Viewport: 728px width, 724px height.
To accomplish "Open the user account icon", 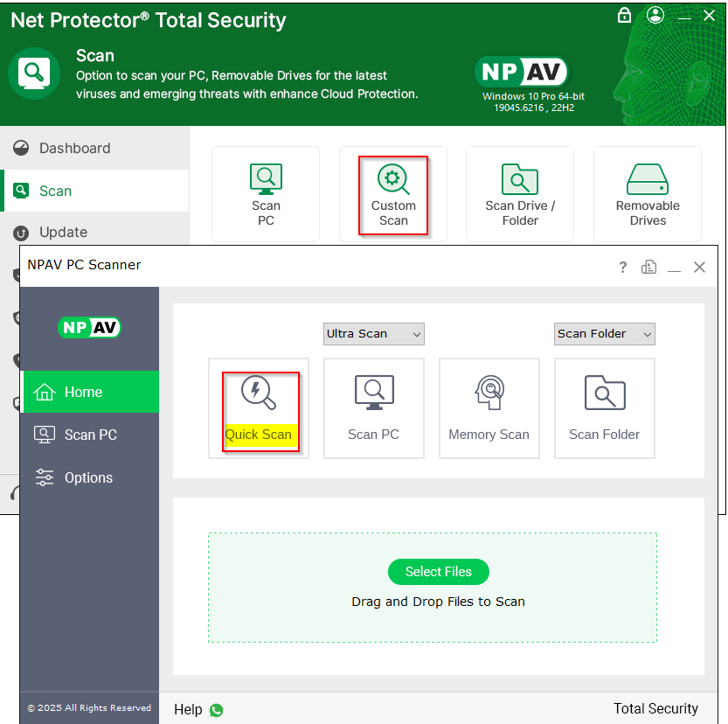I will (x=655, y=16).
